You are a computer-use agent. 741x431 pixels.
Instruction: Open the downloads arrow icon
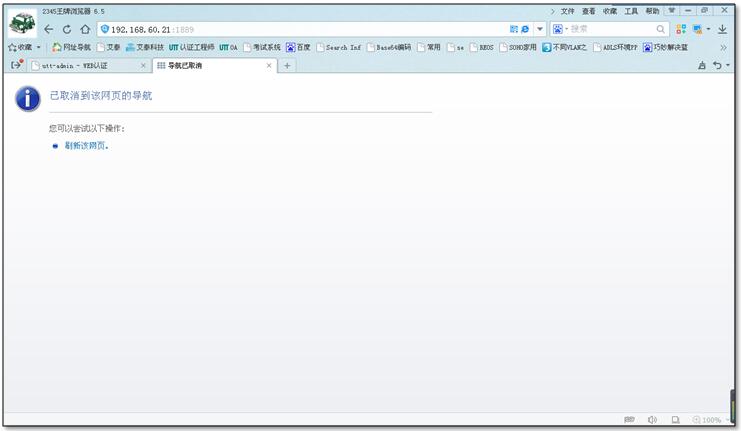pyautogui.click(x=722, y=29)
